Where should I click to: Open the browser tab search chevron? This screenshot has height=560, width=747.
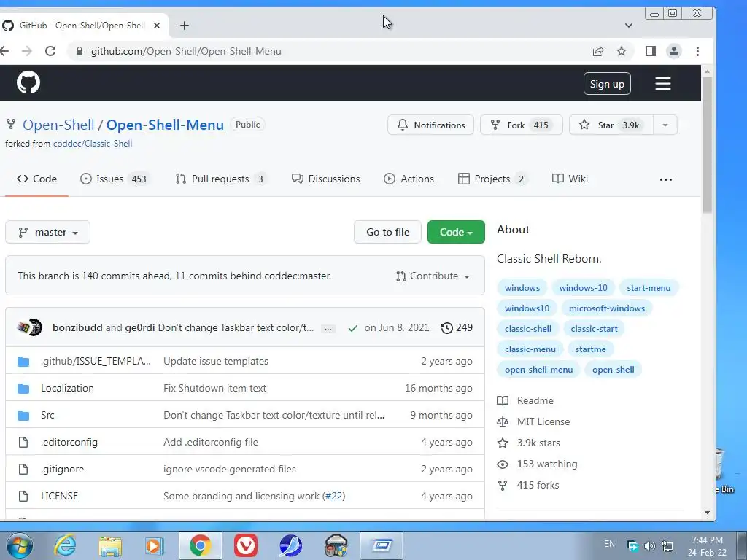coord(628,26)
